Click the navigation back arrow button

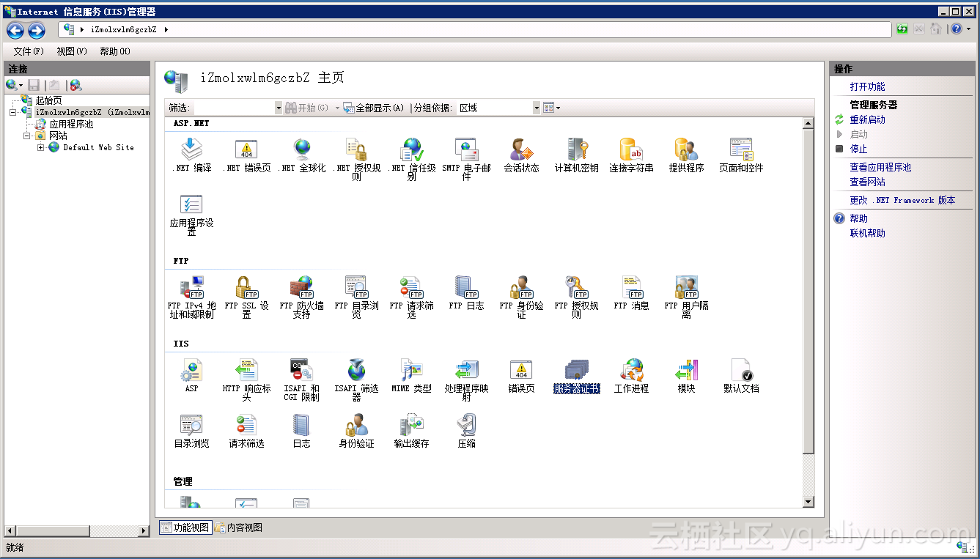pyautogui.click(x=15, y=30)
